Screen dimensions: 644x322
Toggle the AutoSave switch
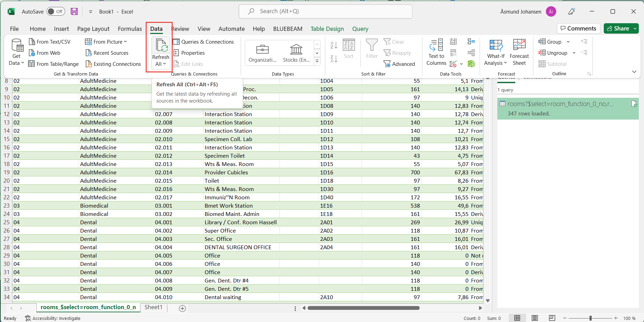tap(55, 11)
